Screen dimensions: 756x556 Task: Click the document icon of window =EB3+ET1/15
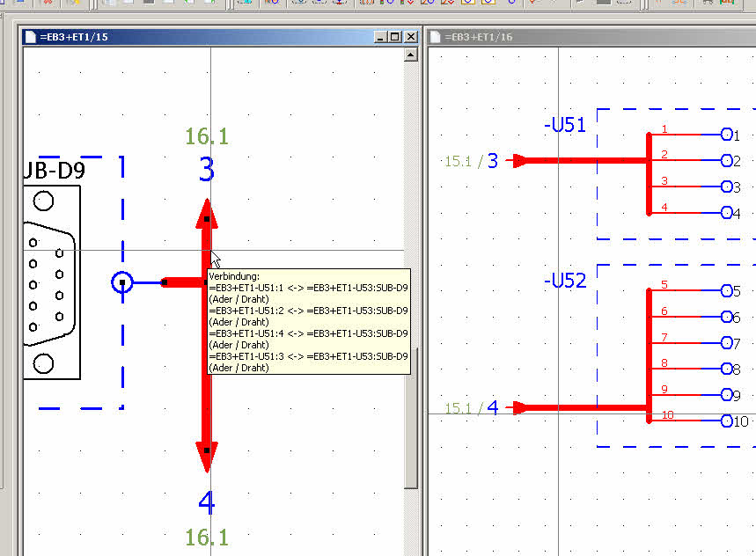[31, 37]
